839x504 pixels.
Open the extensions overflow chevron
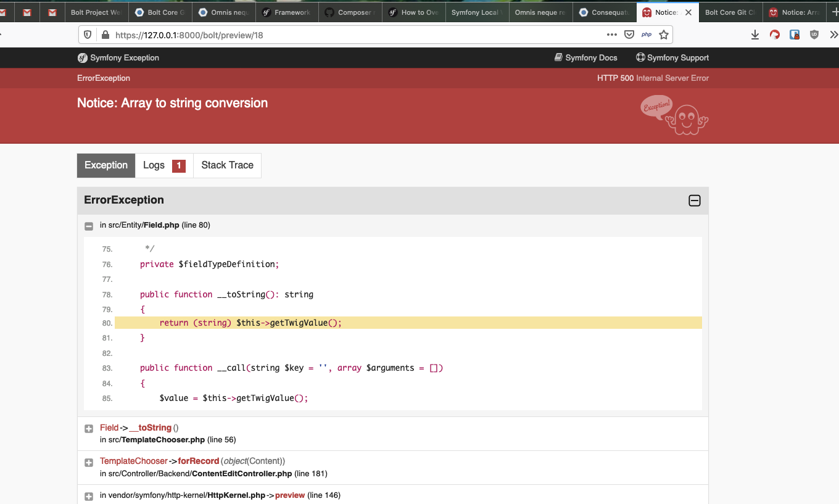tap(834, 35)
